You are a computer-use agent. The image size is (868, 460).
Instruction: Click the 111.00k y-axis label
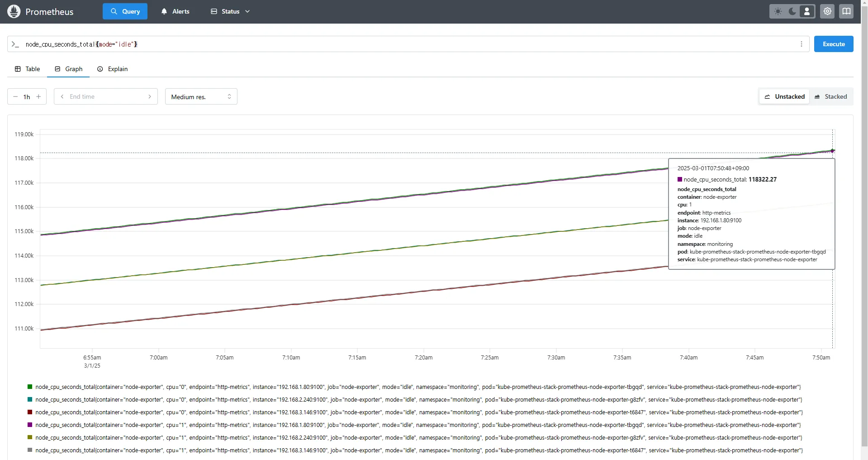pos(24,329)
